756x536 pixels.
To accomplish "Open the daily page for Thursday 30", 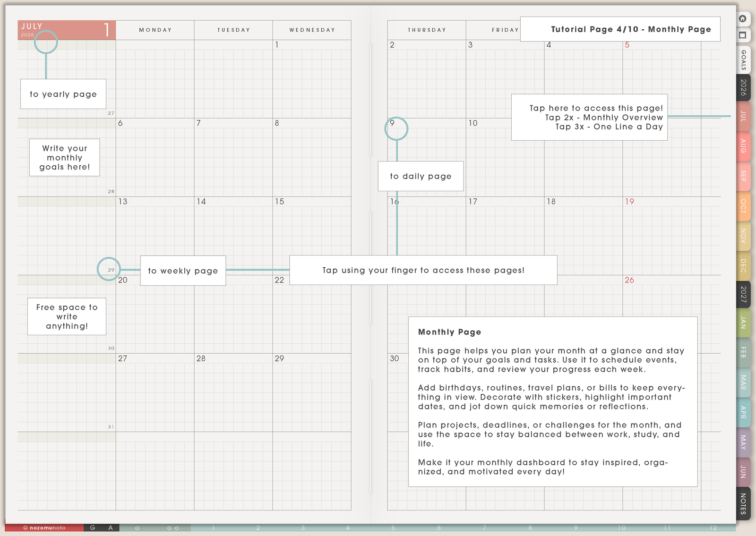I will 395,358.
